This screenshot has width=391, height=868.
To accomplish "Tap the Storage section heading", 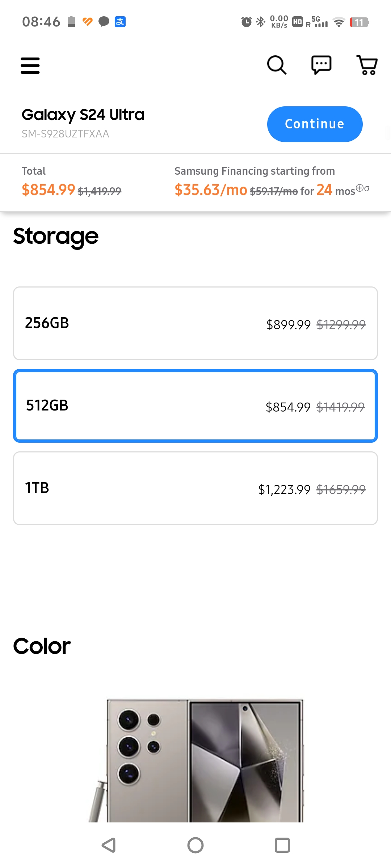I will click(56, 236).
